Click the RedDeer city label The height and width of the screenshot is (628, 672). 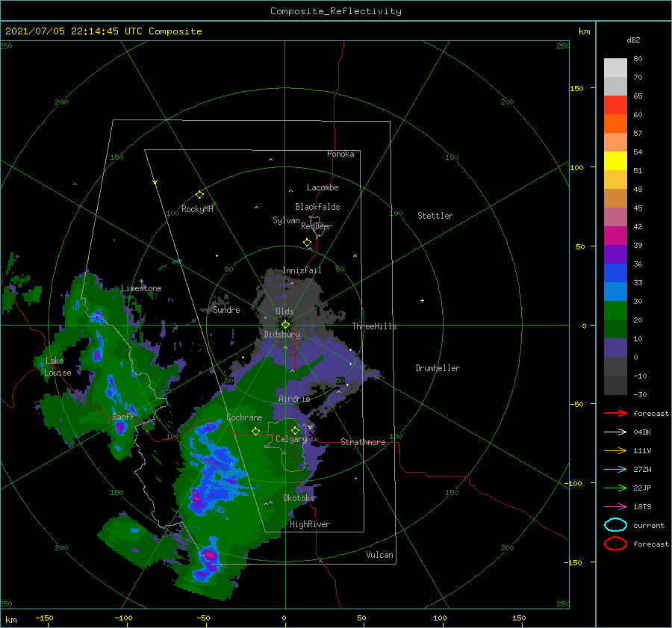(317, 226)
